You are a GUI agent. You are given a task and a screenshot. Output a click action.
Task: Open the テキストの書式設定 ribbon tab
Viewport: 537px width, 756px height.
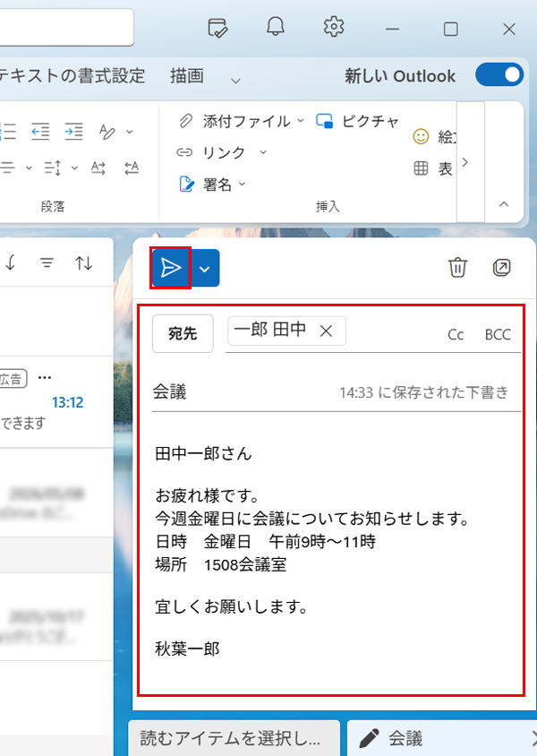(x=71, y=76)
